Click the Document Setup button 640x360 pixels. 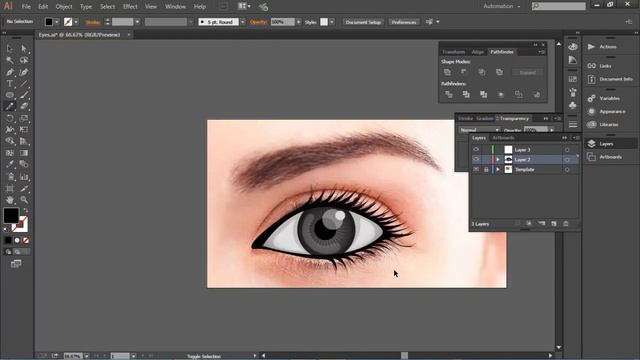tap(363, 22)
